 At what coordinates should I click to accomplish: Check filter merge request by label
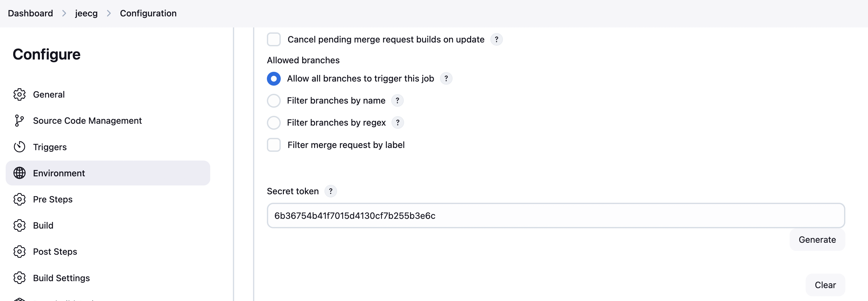[x=274, y=145]
